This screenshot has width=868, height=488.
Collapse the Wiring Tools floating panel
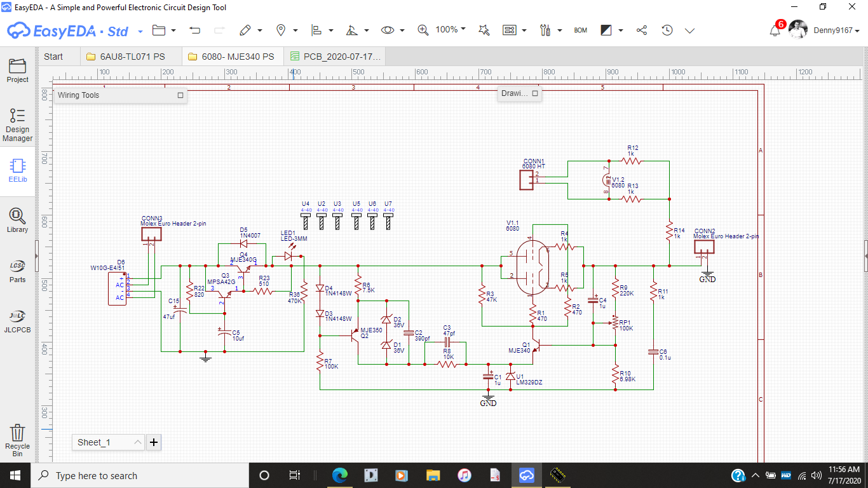click(180, 95)
